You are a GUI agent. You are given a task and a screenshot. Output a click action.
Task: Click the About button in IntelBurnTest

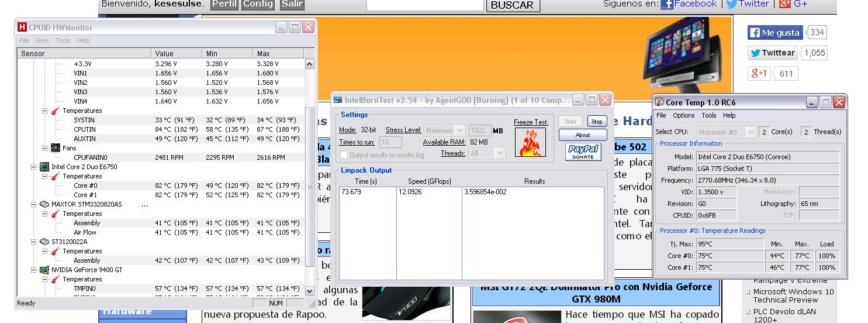(x=583, y=135)
